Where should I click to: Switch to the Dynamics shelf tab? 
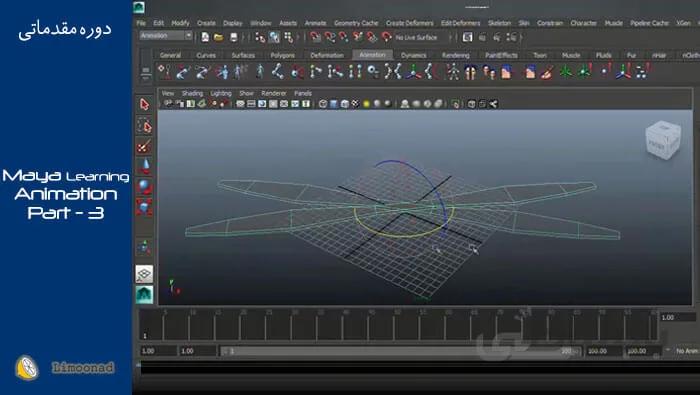pyautogui.click(x=413, y=55)
